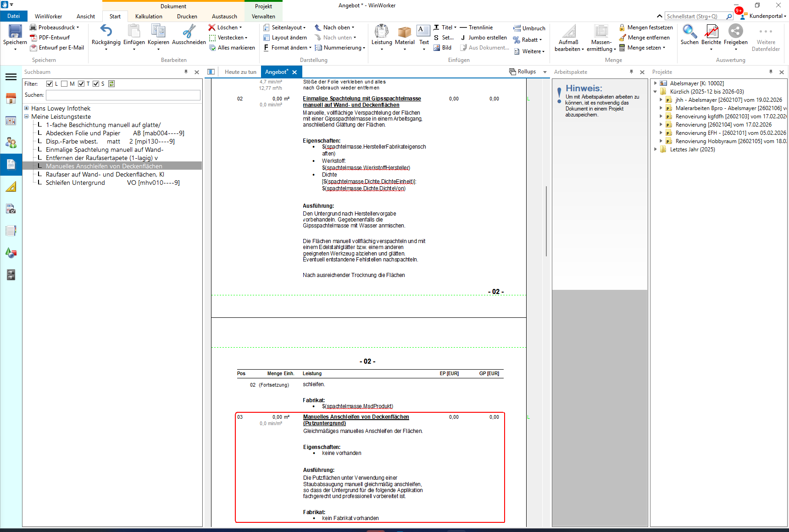Click the Ausschneiden scissors icon
This screenshot has height=532, width=789.
click(189, 31)
